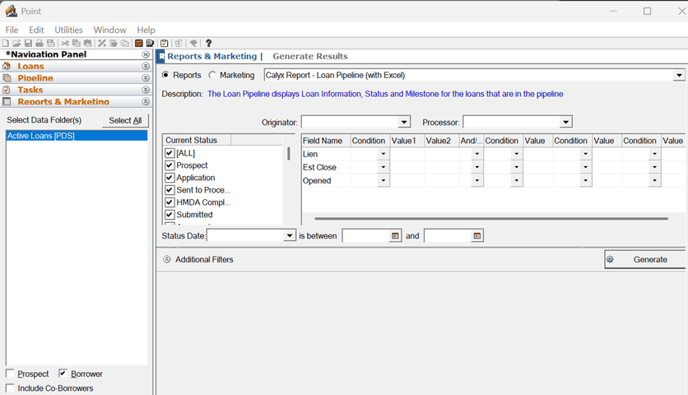Screen dimensions: 688x395
Task: Open calendar picker for second date field
Action: pyautogui.click(x=477, y=236)
